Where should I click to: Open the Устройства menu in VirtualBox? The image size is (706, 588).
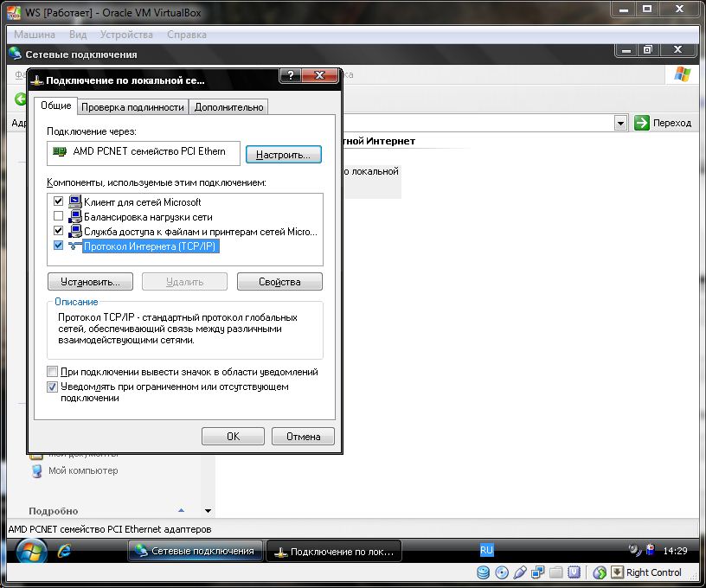[126, 35]
